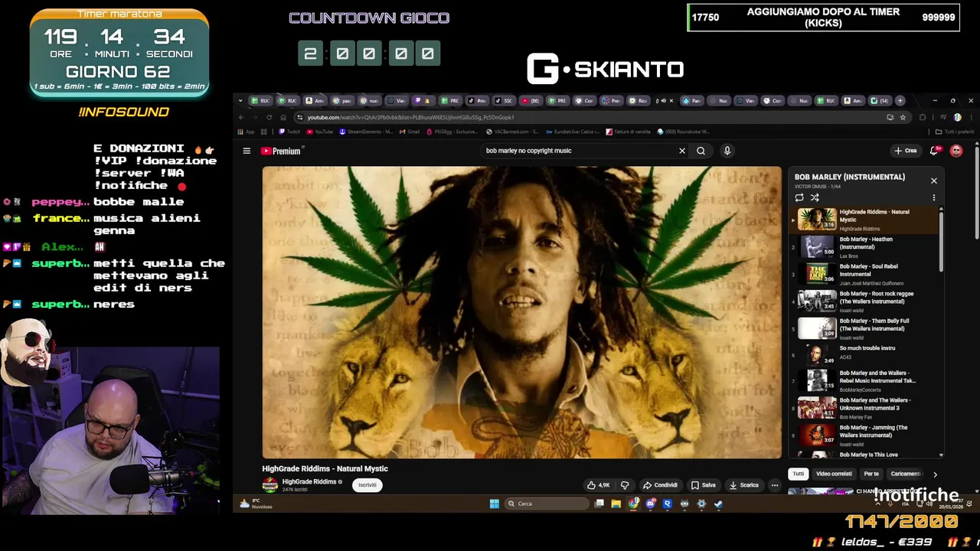The image size is (980, 551).
Task: Toggle loop playlist on BOB MARLEY (INSTRUMENTAL)
Action: (799, 197)
